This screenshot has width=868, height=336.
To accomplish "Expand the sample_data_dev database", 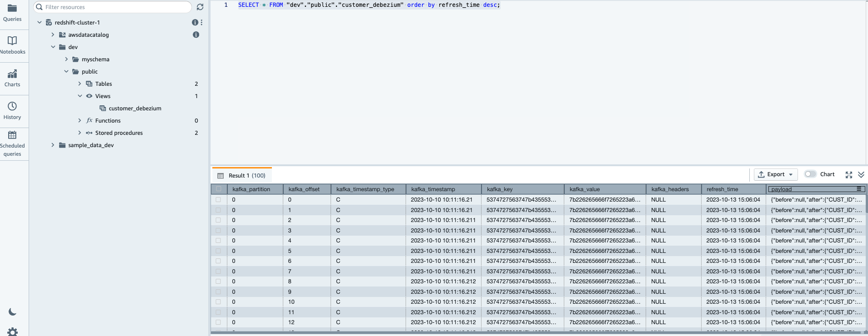I will 53,145.
